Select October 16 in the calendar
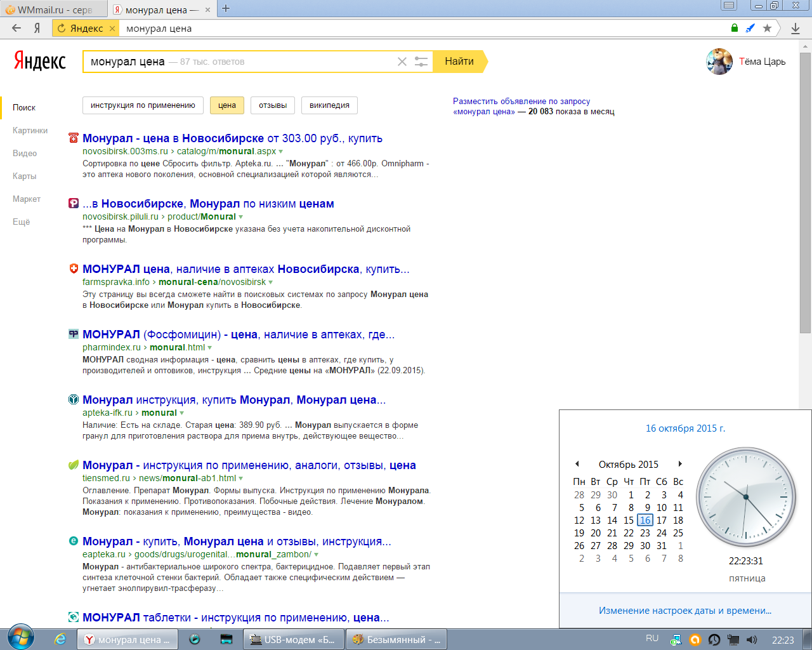The height and width of the screenshot is (650, 812). point(645,521)
